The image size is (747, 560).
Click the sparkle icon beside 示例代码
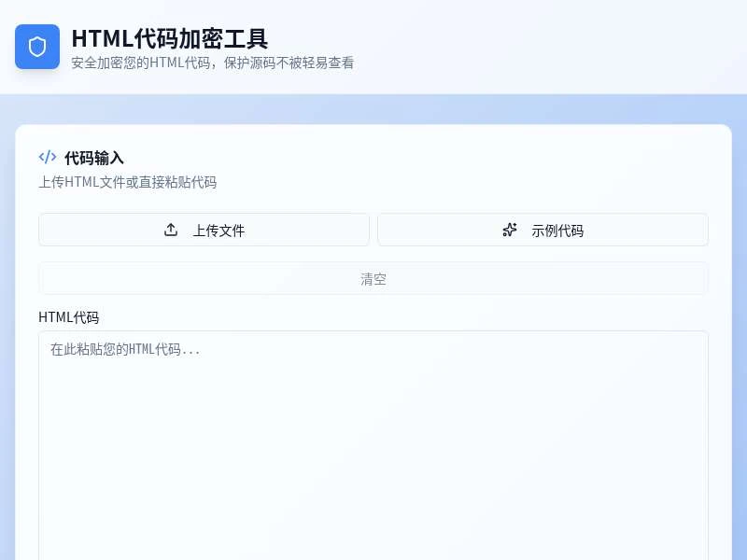510,230
